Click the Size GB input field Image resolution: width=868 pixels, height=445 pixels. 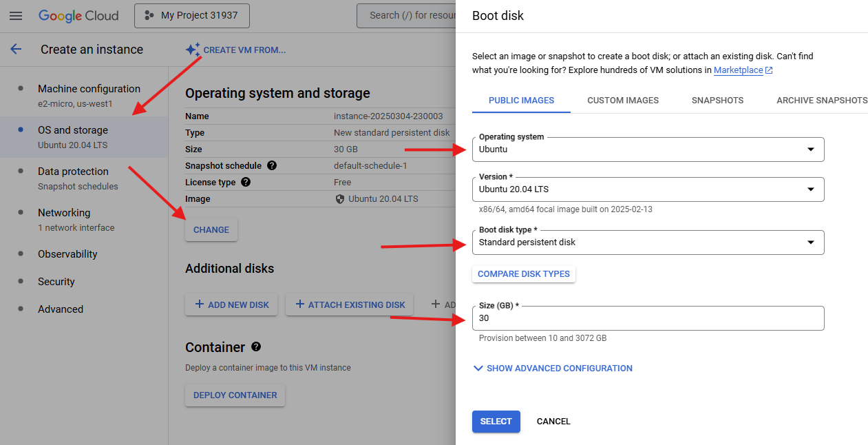(x=648, y=318)
